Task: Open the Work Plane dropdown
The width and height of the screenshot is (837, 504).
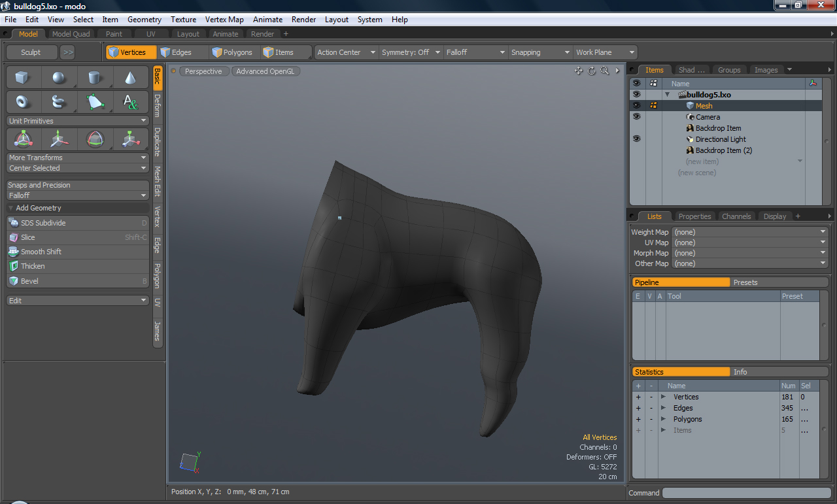Action: pos(605,52)
